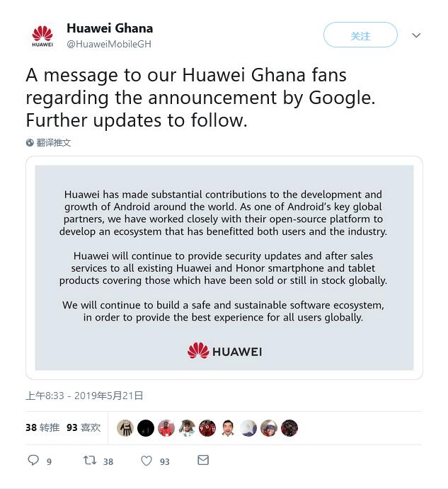Retweet using the retweet arrows icon
Image resolution: width=448 pixels, height=489 pixels.
tap(90, 460)
